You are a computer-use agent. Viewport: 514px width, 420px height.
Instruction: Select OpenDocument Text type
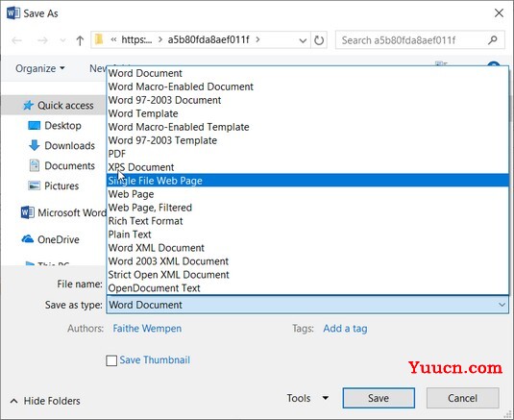tap(307, 288)
